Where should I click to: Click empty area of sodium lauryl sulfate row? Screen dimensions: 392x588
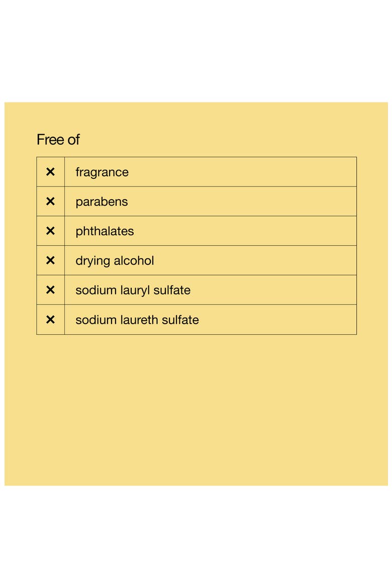pyautogui.click(x=274, y=290)
